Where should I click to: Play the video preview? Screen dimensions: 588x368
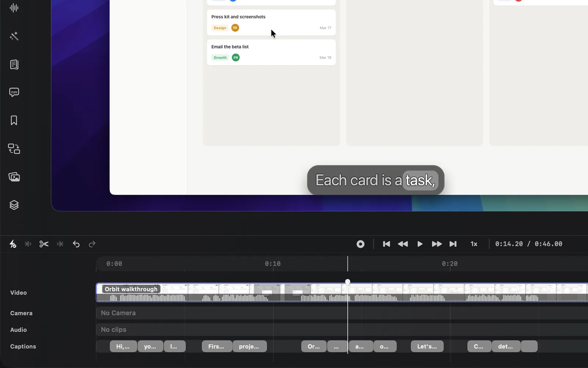[x=420, y=244]
